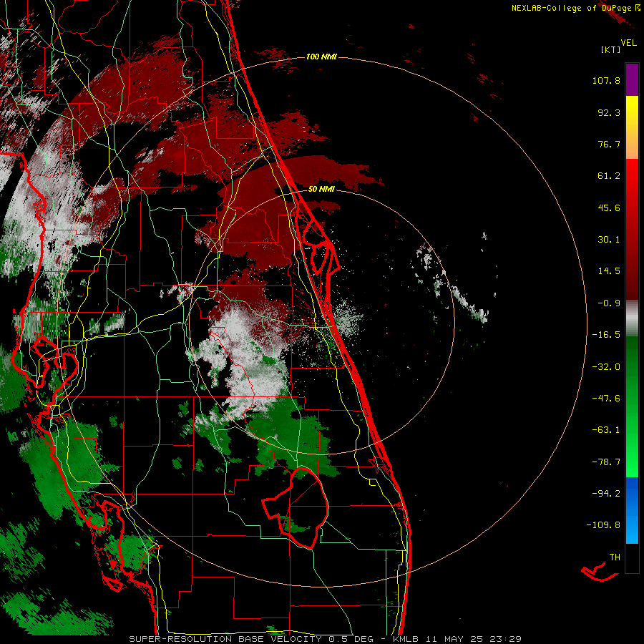
Task: Click the -32.0 value on velocity scale
Action: point(606,367)
